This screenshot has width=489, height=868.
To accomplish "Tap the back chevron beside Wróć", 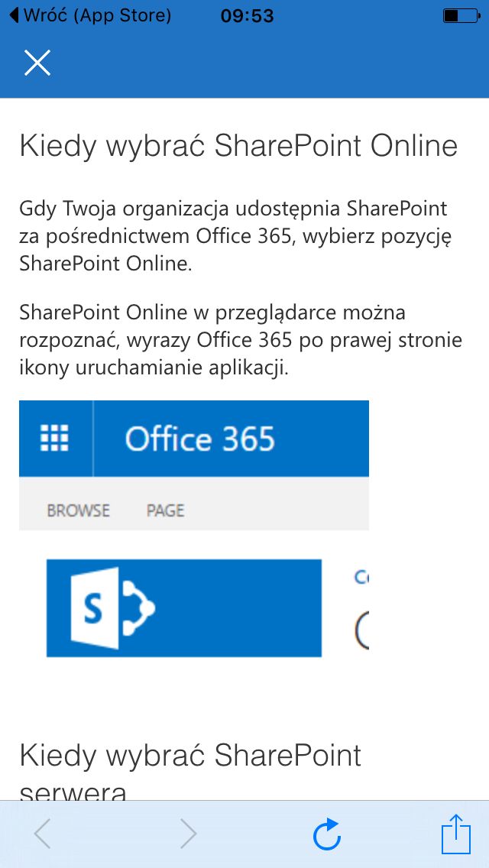I will point(15,15).
